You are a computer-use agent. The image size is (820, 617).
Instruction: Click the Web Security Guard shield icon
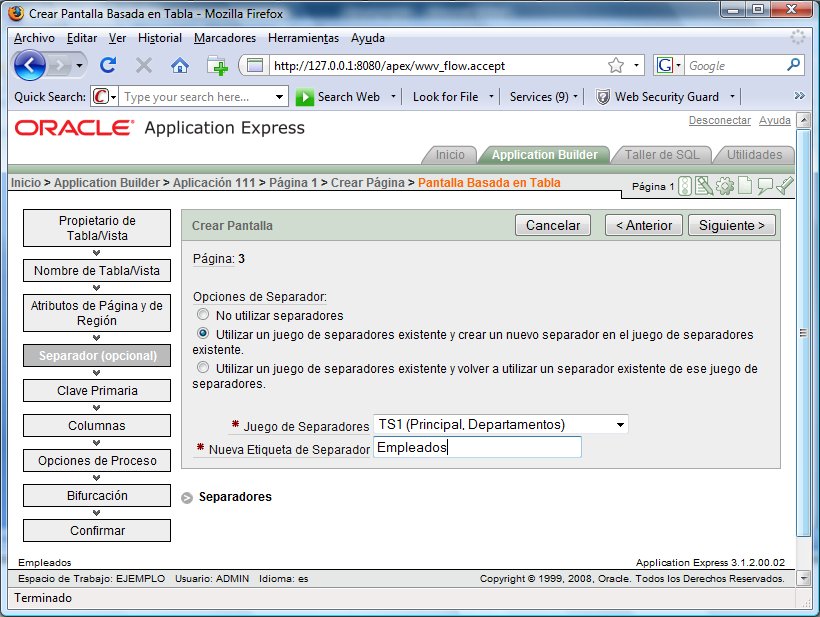coord(602,97)
